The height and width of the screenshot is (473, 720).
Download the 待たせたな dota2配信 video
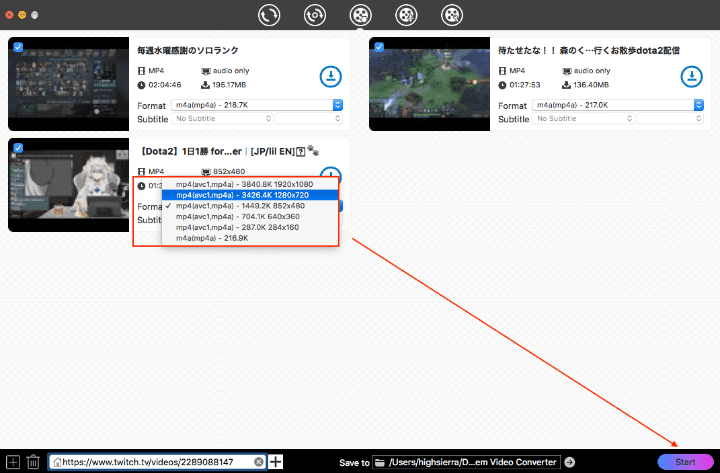coord(692,77)
